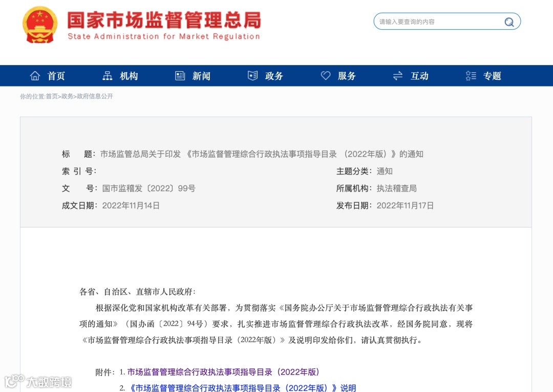The image size is (553, 392).
Task: Click document number 国市监稽发〔2022〕99号
Action: click(149, 188)
